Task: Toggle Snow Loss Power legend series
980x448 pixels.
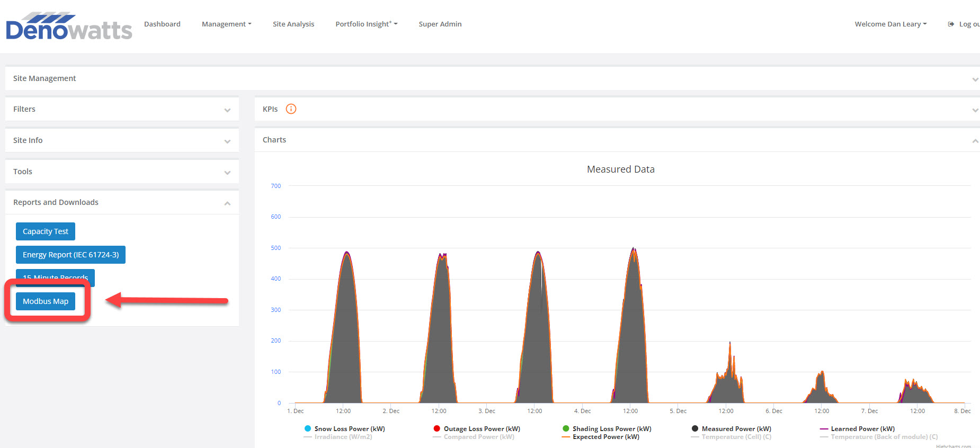Action: (x=349, y=429)
